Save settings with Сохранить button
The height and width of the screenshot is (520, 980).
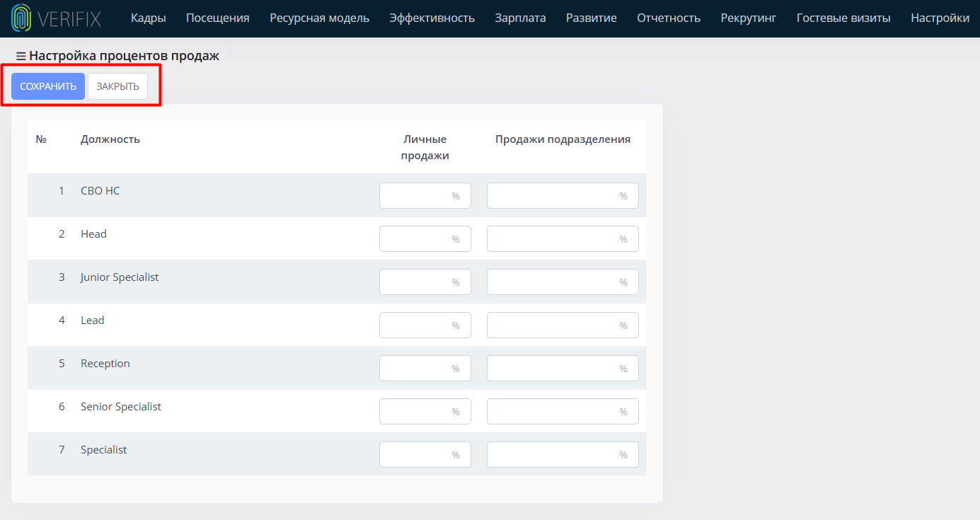click(x=48, y=86)
